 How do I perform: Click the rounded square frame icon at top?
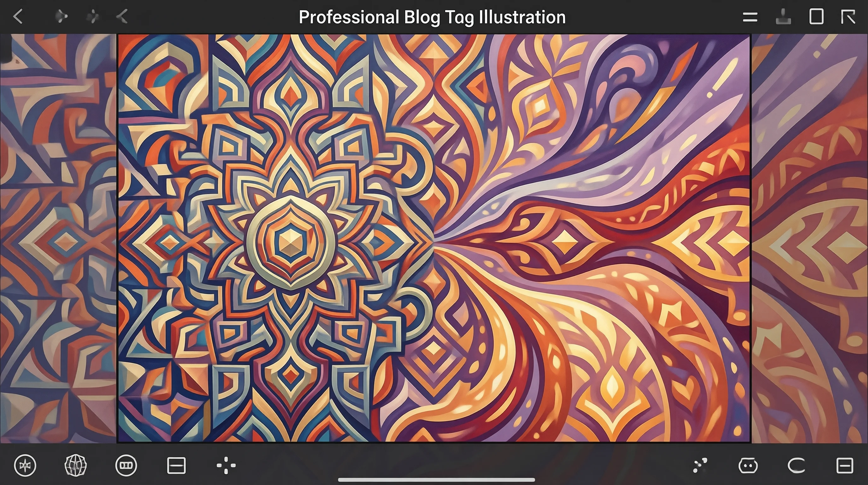click(816, 16)
